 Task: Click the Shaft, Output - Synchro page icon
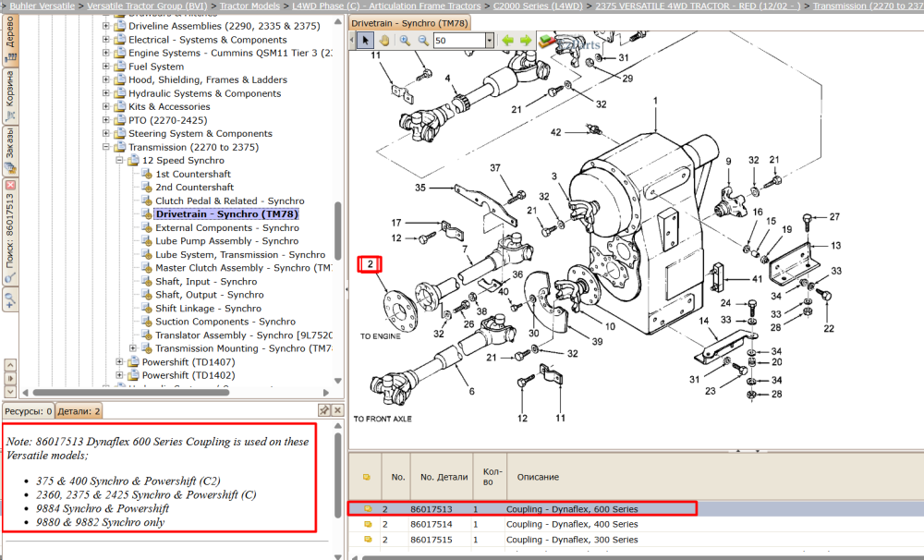147,294
